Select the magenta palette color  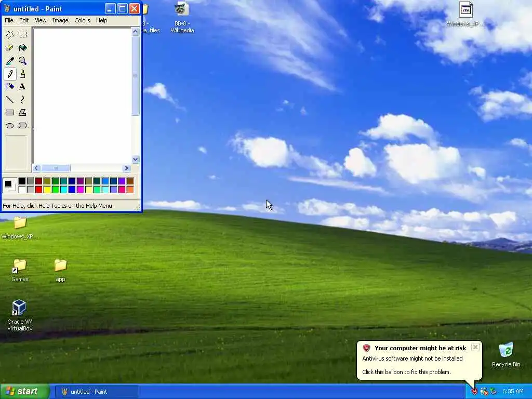click(80, 189)
